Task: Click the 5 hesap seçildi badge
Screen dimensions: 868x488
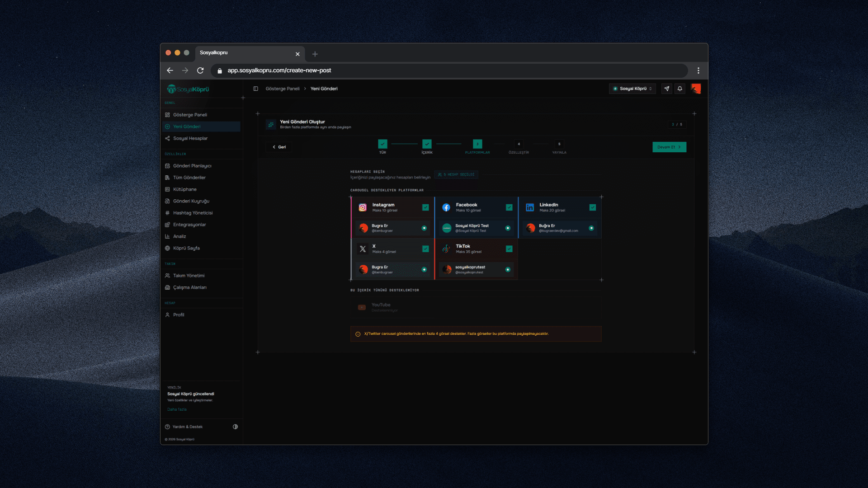Action: click(456, 175)
